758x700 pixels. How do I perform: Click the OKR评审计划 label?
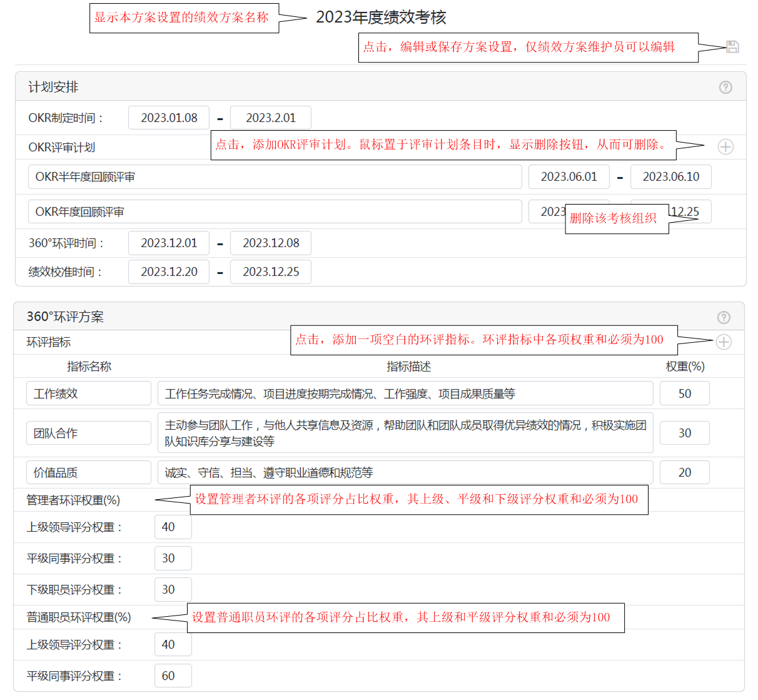(x=62, y=147)
